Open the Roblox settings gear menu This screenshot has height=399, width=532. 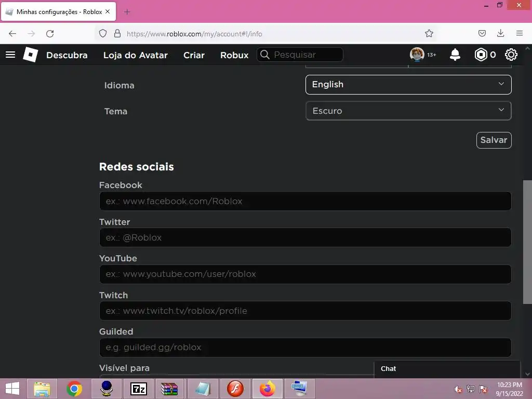(x=511, y=55)
